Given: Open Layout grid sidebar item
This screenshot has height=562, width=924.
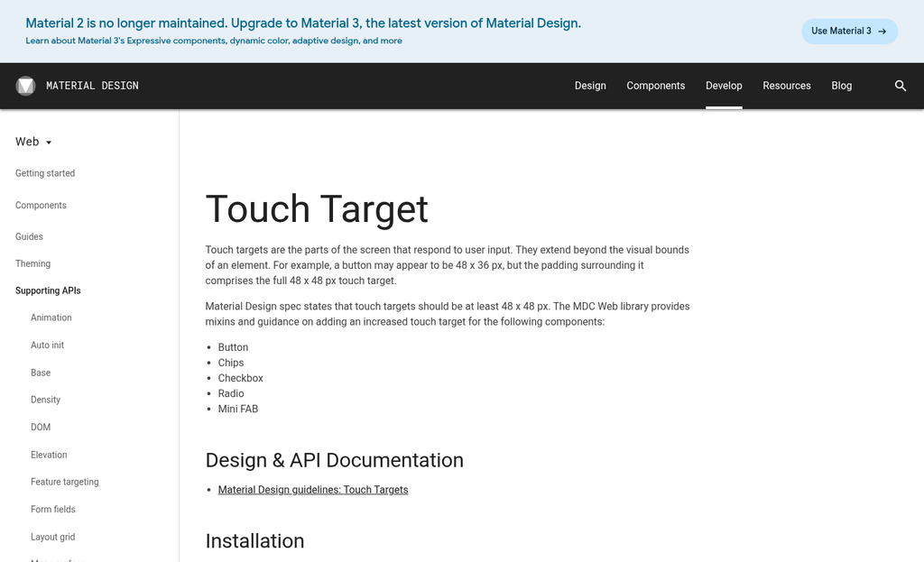Looking at the screenshot, I should tap(53, 538).
